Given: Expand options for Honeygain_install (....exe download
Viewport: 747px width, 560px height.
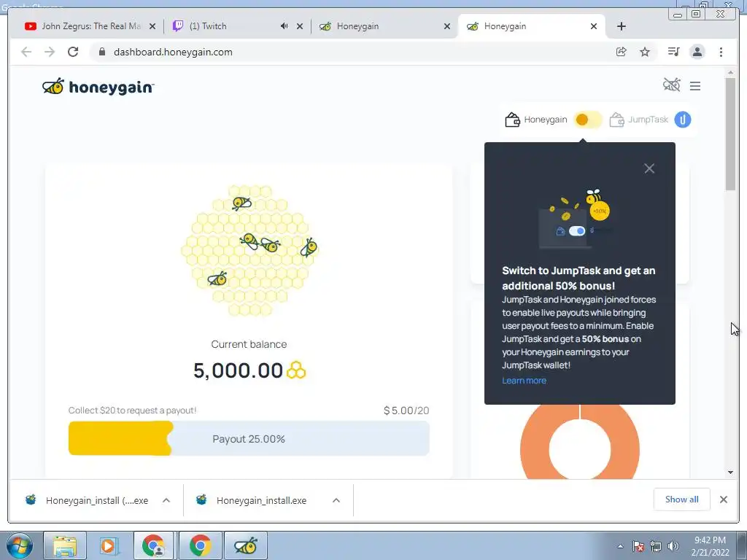Looking at the screenshot, I should tap(166, 500).
